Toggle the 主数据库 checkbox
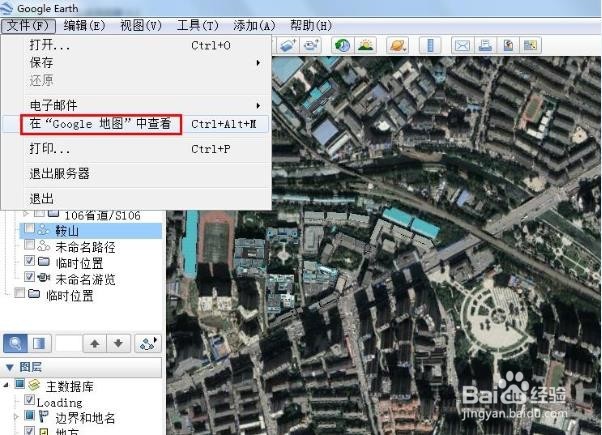 click(20, 383)
